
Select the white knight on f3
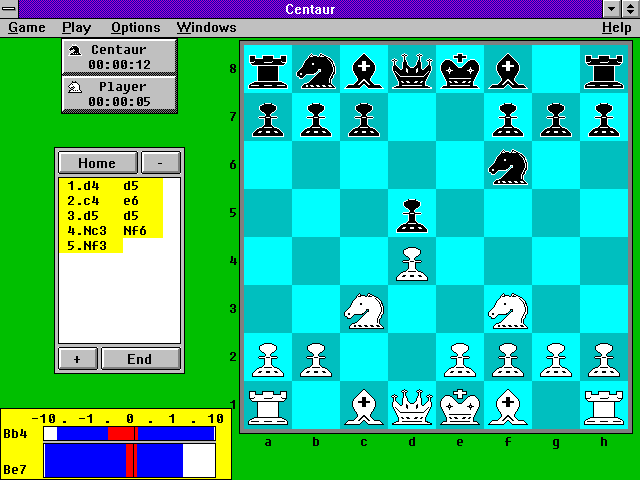508,310
